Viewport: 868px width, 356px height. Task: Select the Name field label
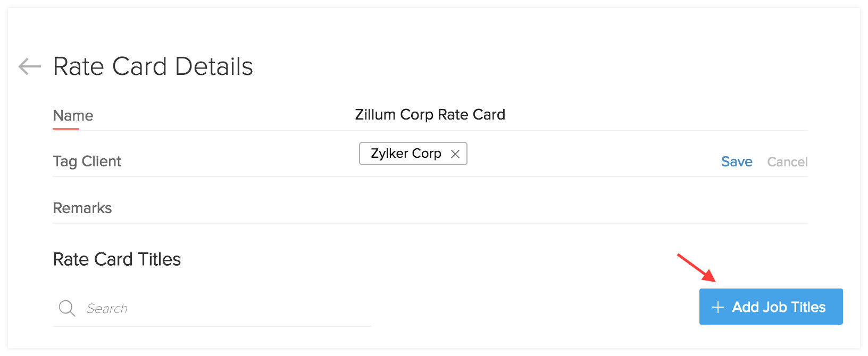[x=73, y=116]
